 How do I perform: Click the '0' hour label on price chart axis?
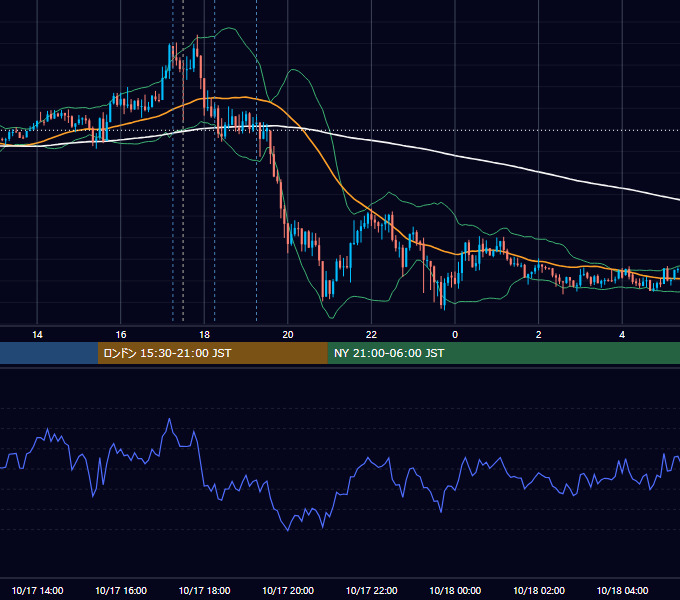tap(455, 335)
